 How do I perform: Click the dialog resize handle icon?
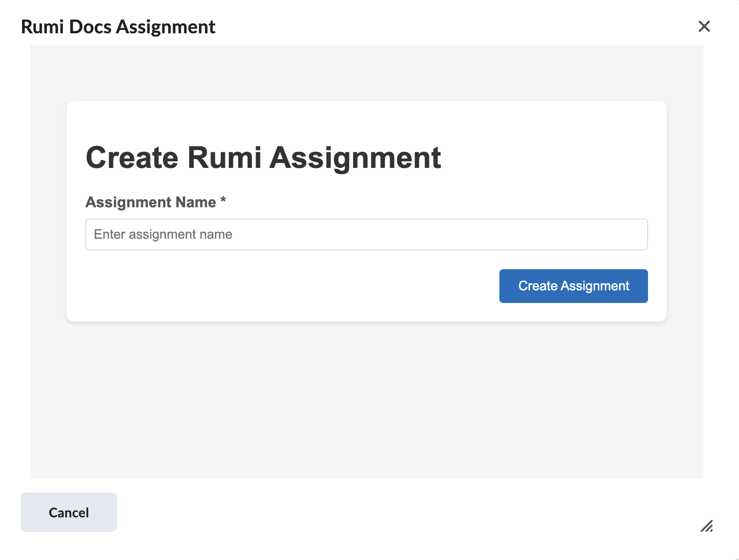[x=707, y=526]
